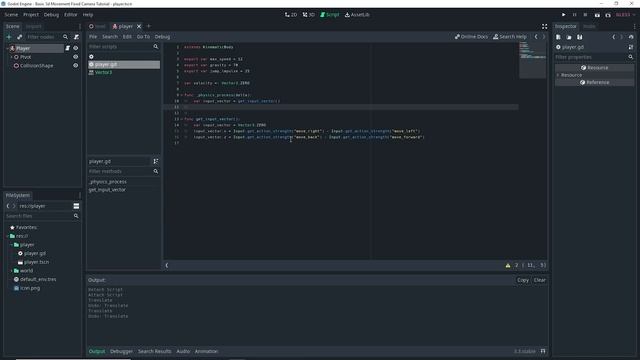The image size is (640, 360).
Task: Open the script editor File menu
Action: [93, 37]
